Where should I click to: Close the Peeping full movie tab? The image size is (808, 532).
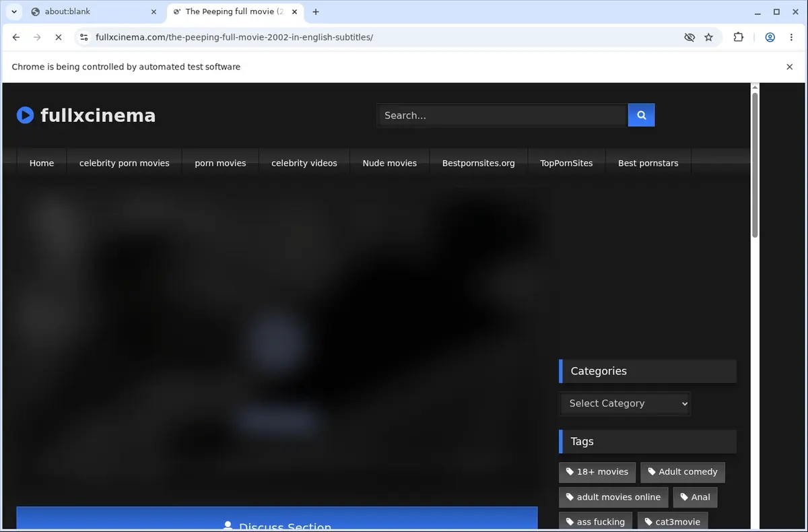point(294,11)
